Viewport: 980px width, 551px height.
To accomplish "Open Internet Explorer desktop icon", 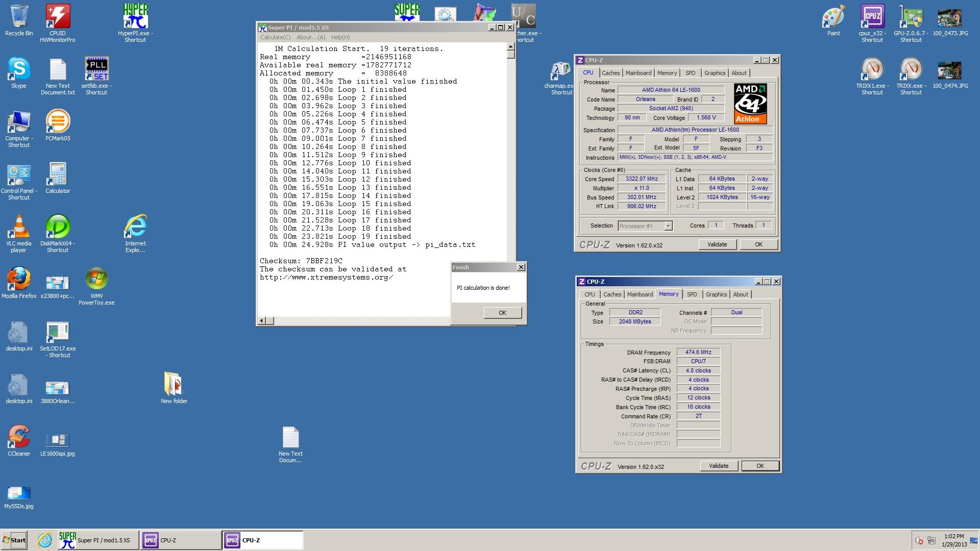I will click(x=135, y=234).
